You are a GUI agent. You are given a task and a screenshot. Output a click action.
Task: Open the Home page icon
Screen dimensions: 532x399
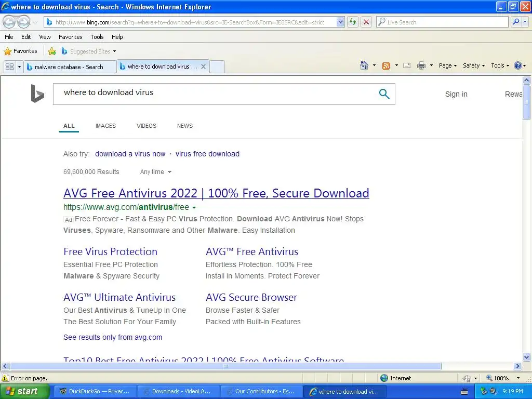tap(364, 65)
